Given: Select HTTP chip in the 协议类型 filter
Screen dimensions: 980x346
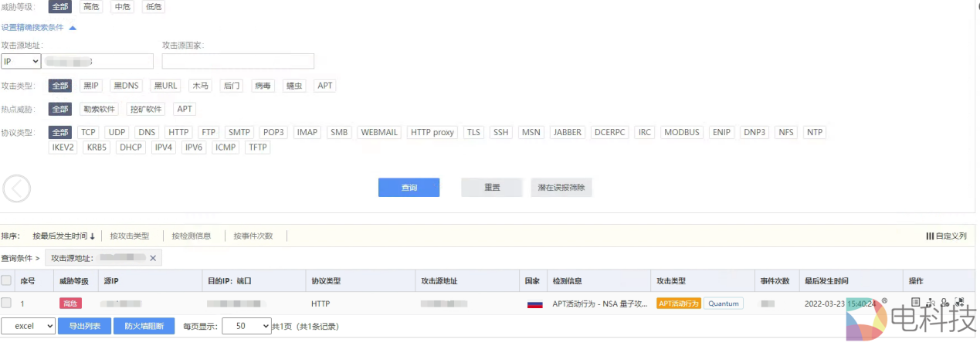Looking at the screenshot, I should 178,132.
